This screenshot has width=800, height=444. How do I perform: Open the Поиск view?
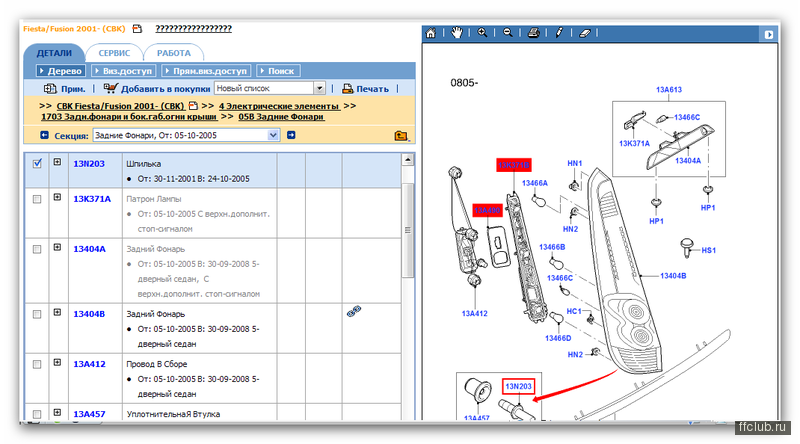(278, 71)
